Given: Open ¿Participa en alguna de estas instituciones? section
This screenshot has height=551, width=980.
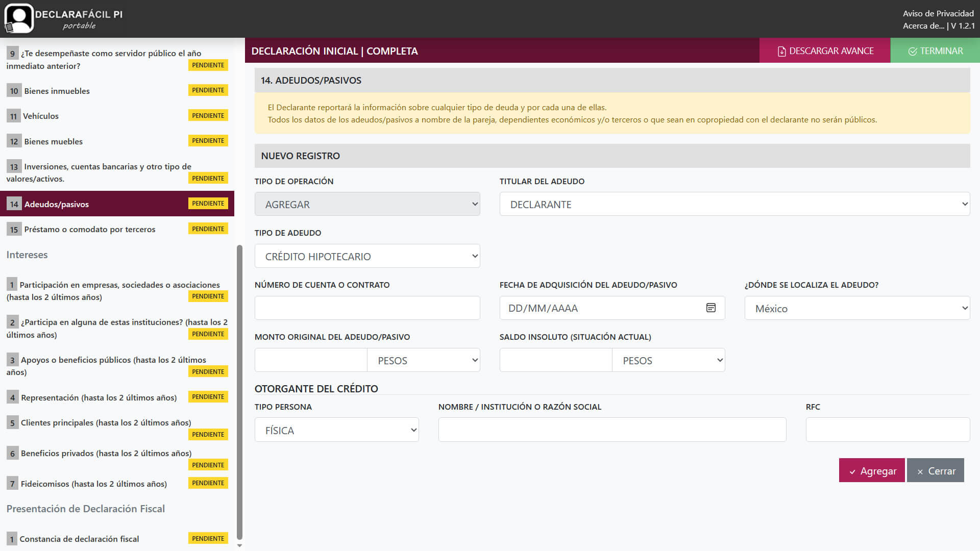Looking at the screenshot, I should pyautogui.click(x=117, y=329).
